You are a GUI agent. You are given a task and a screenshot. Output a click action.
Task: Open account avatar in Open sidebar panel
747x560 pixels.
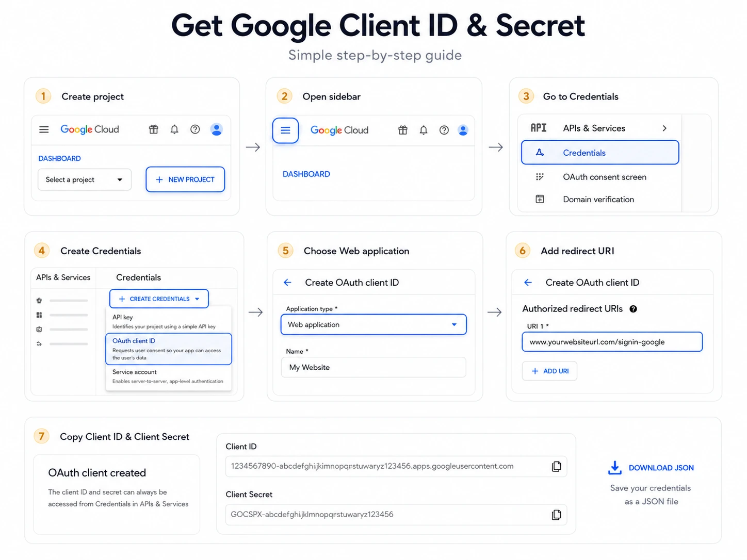[x=463, y=130]
